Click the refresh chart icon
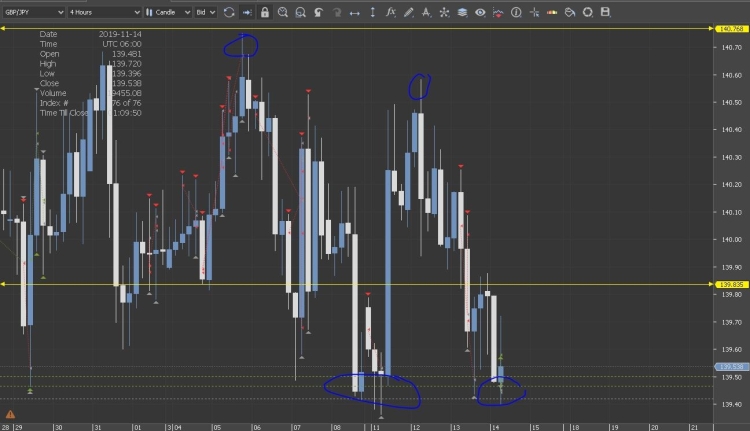Screen dimensions: 750x431 click(229, 12)
